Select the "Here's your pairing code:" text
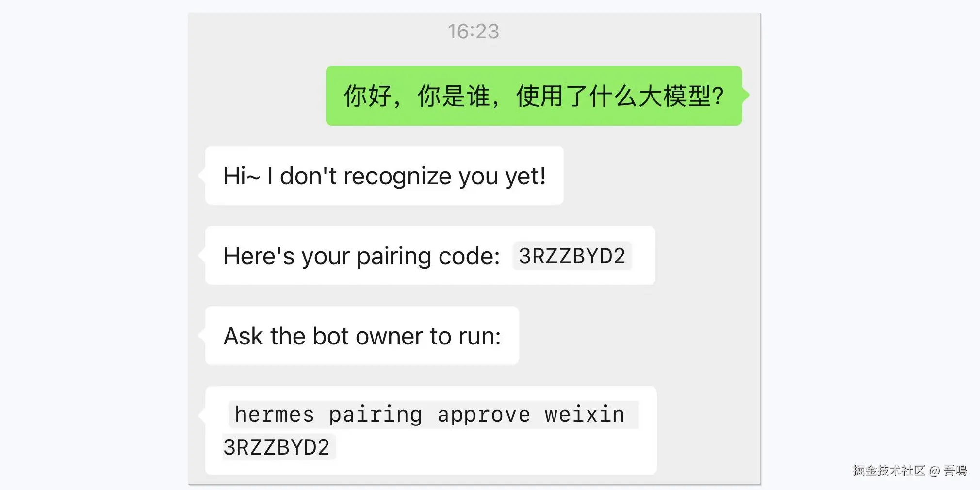The width and height of the screenshot is (980, 490). pyautogui.click(x=361, y=256)
